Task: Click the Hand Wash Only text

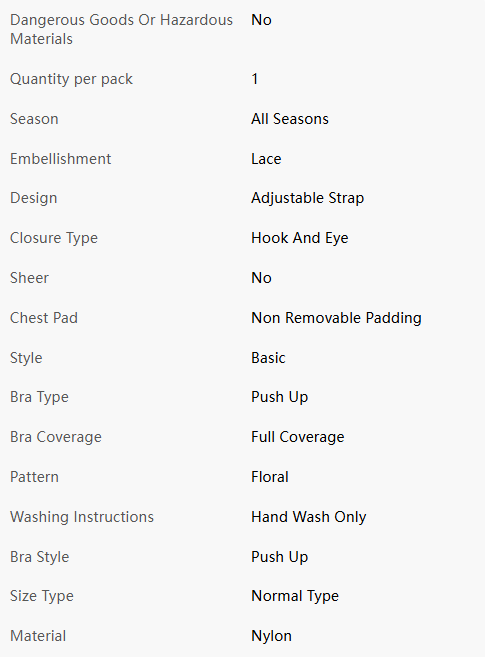Action: point(309,517)
